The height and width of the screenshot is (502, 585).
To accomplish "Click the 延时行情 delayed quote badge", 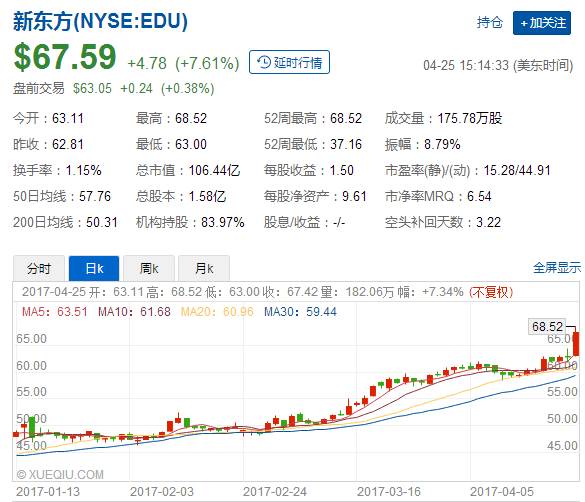I will (x=289, y=62).
